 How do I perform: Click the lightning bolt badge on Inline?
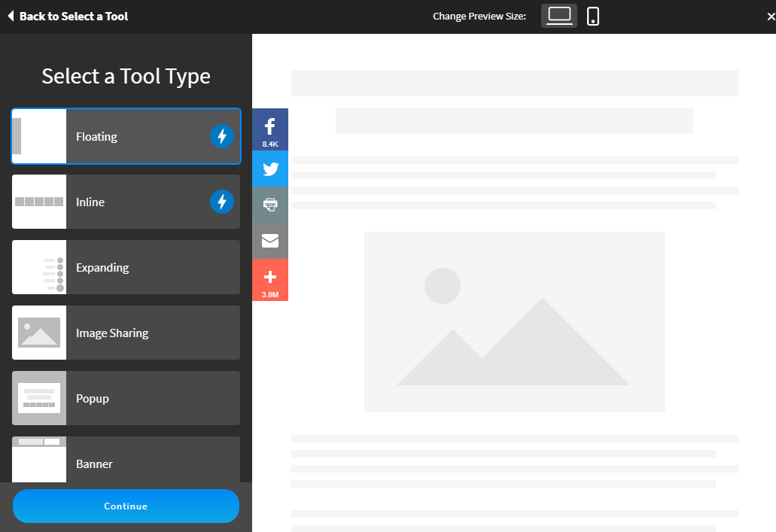click(221, 202)
